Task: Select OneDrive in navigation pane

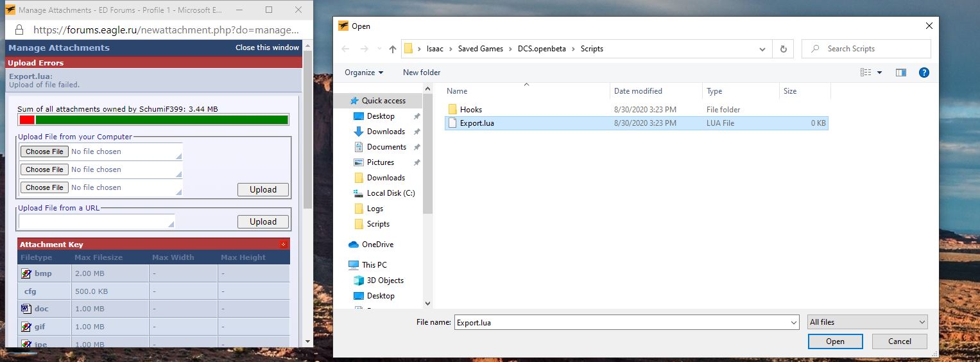Action: [377, 245]
